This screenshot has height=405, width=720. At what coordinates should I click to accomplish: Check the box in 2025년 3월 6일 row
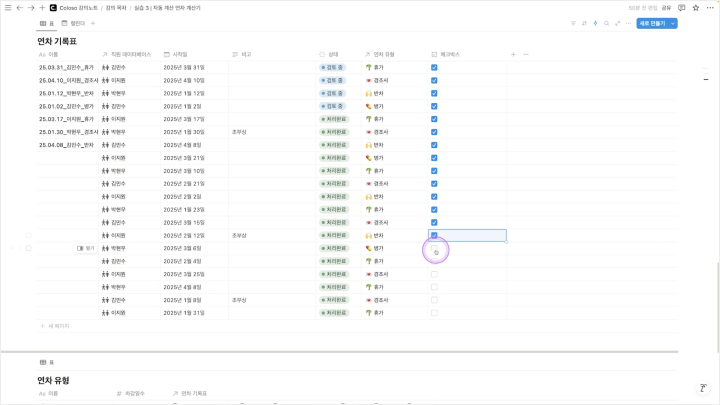click(434, 248)
